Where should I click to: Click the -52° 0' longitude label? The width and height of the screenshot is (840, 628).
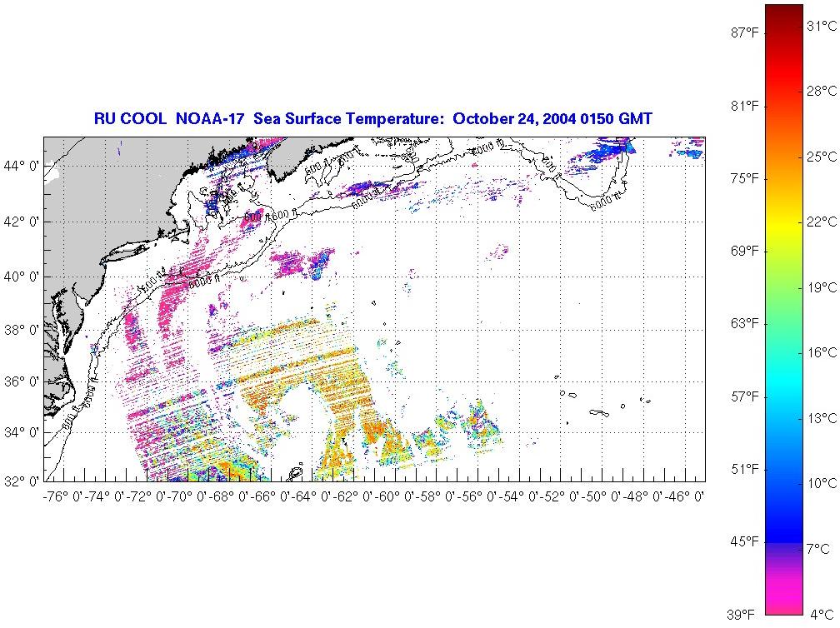[x=561, y=496]
